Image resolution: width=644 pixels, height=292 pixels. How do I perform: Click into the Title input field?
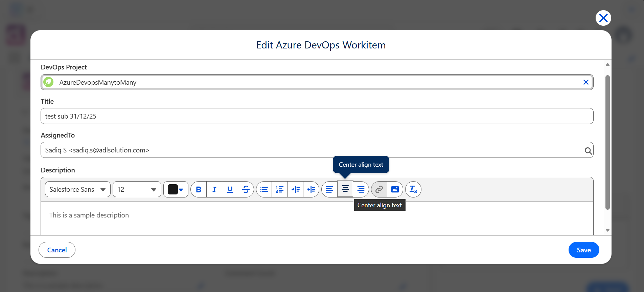click(317, 116)
